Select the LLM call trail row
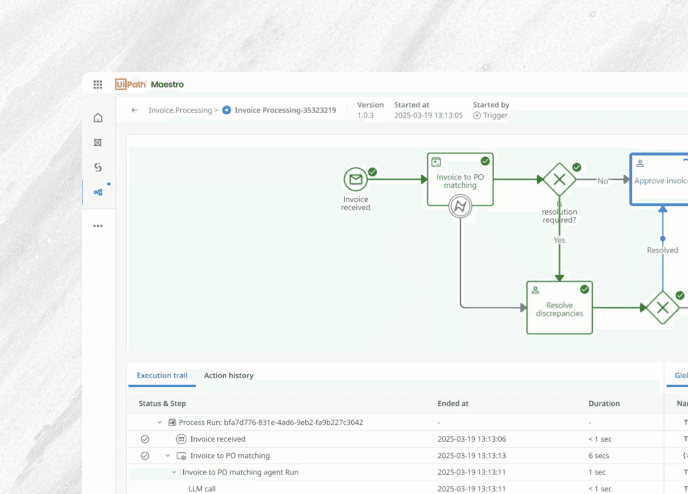The image size is (688, 494). [395, 488]
